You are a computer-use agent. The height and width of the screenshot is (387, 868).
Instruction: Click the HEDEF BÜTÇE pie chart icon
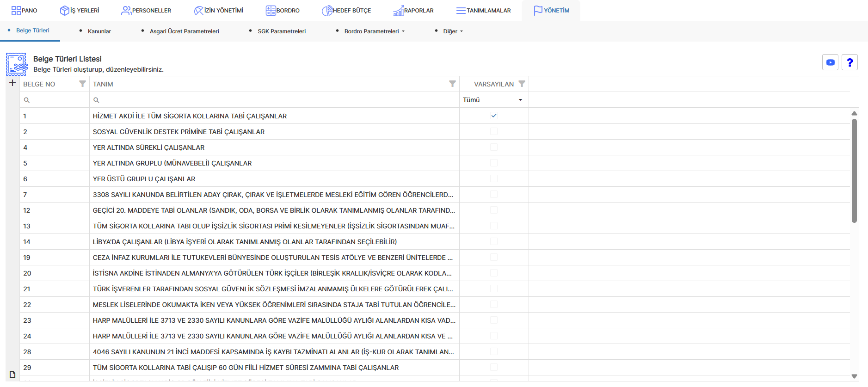click(x=327, y=11)
